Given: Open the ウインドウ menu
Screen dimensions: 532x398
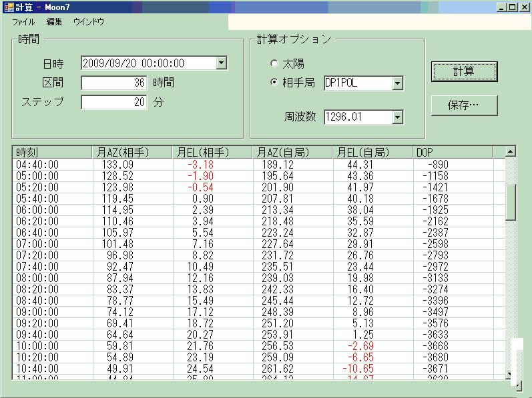Looking at the screenshot, I should [89, 22].
